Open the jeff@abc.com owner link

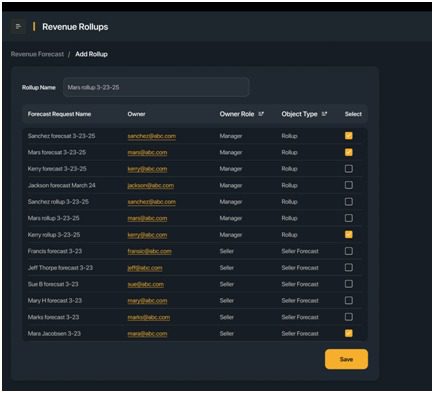click(x=145, y=268)
